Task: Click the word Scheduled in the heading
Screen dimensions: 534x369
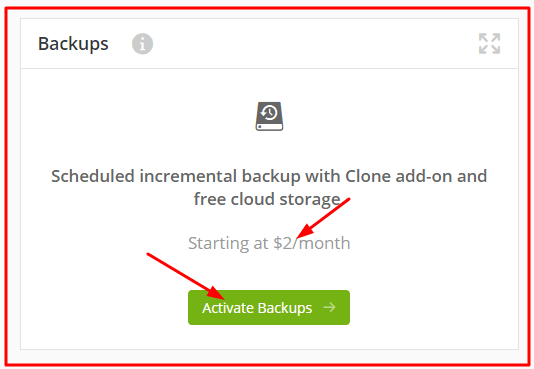Action: click(93, 176)
